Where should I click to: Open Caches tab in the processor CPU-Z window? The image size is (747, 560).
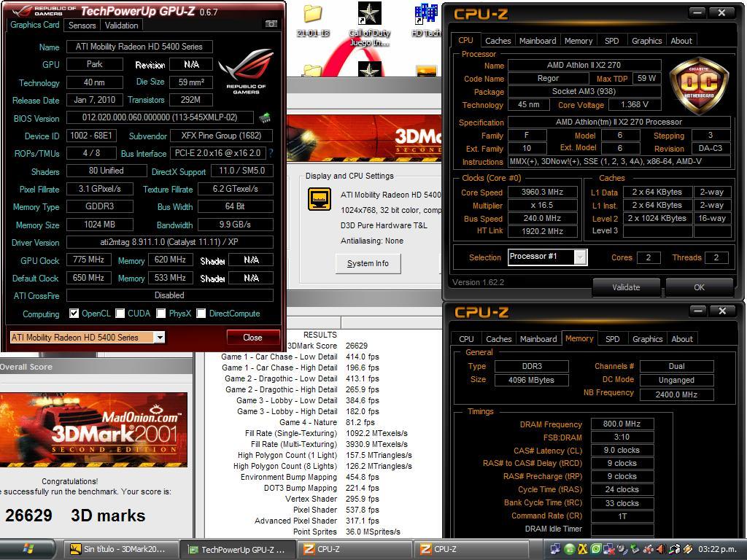click(x=498, y=41)
